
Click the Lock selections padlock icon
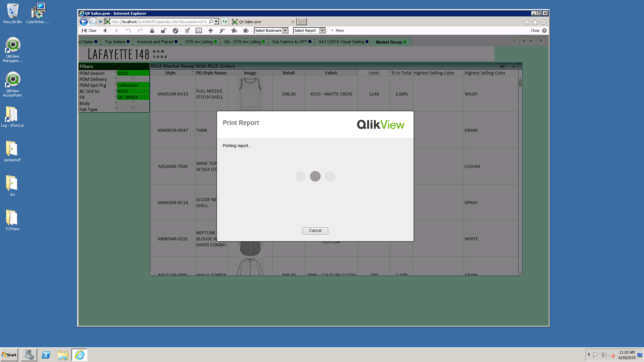[152, 31]
